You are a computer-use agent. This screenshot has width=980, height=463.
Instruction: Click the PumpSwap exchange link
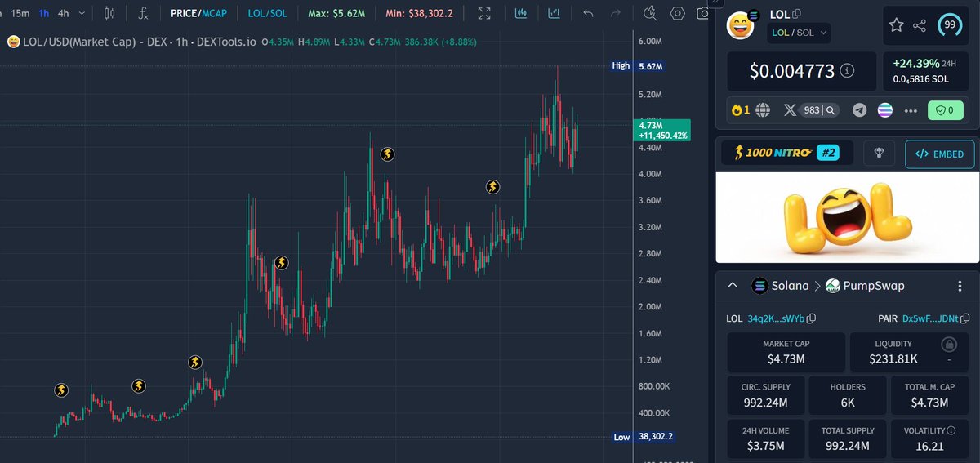(x=864, y=286)
